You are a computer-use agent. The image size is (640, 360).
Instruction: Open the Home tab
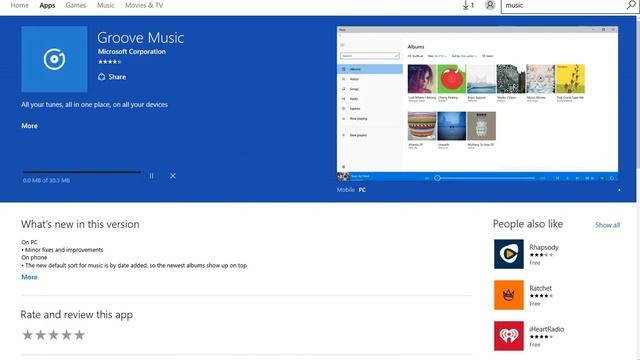[19, 5]
